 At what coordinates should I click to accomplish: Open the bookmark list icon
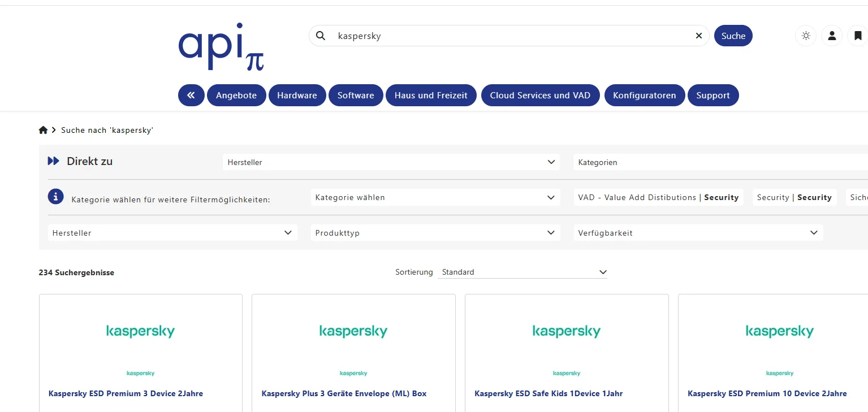(858, 36)
